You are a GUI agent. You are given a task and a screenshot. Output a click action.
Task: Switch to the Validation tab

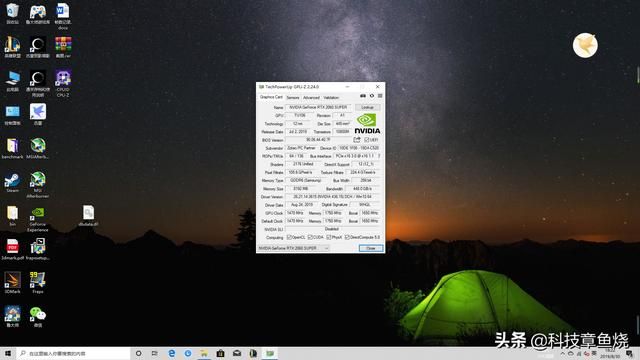pyautogui.click(x=331, y=98)
